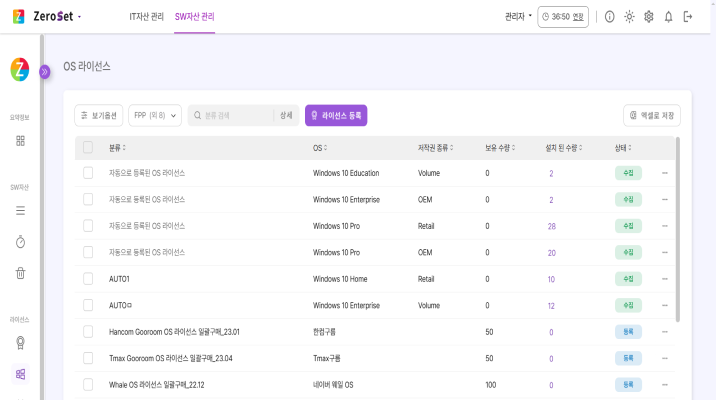Screen dimensions: 716x400
Task: Switch to the IT자산 관리 tab
Action: click(x=147, y=17)
